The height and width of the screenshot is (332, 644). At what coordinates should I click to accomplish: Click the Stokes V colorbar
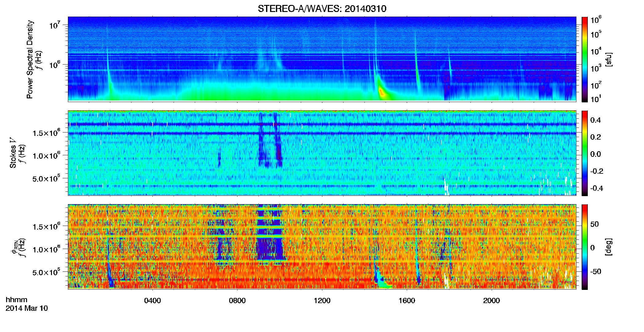(585, 153)
